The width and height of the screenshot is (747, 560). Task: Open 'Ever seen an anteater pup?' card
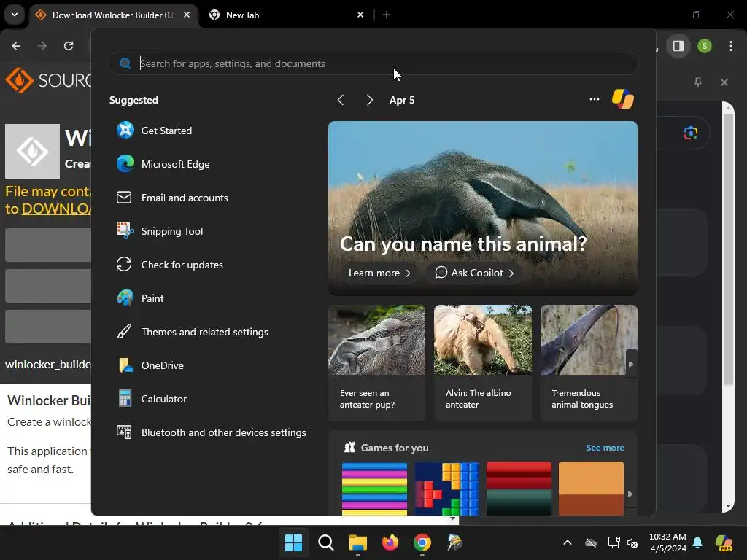(x=376, y=363)
